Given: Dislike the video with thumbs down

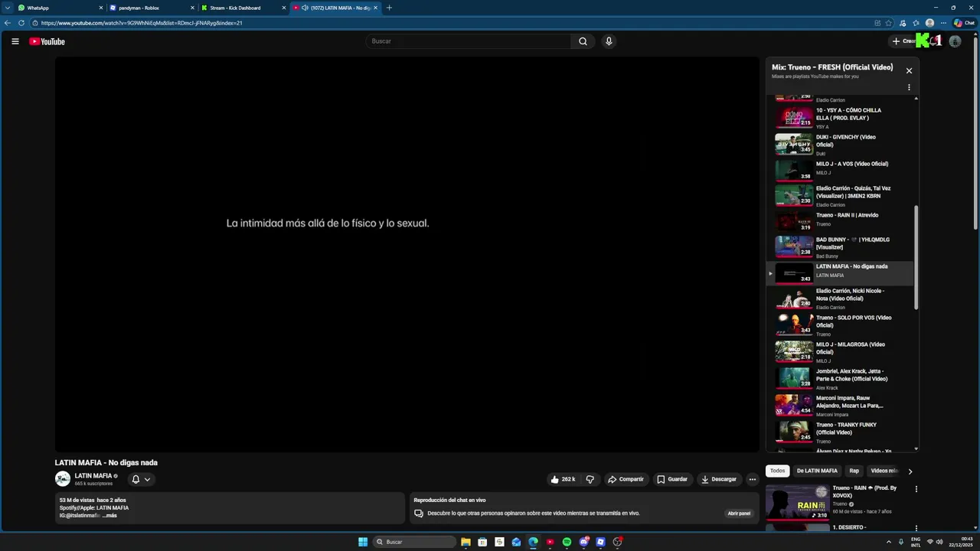Looking at the screenshot, I should coord(590,479).
